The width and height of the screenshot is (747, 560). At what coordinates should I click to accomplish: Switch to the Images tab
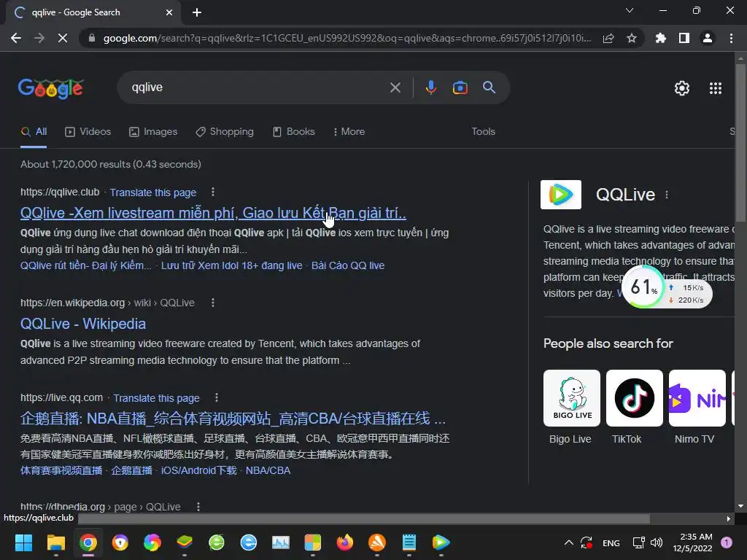click(153, 132)
